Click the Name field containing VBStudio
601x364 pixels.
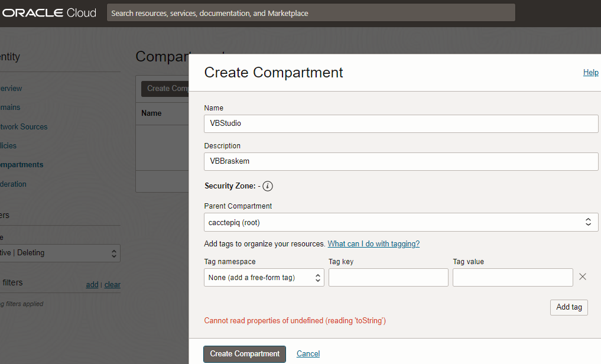click(401, 123)
